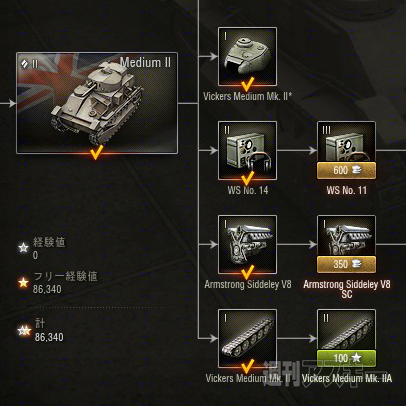
Task: Click the Medium II title text
Action: (145, 62)
